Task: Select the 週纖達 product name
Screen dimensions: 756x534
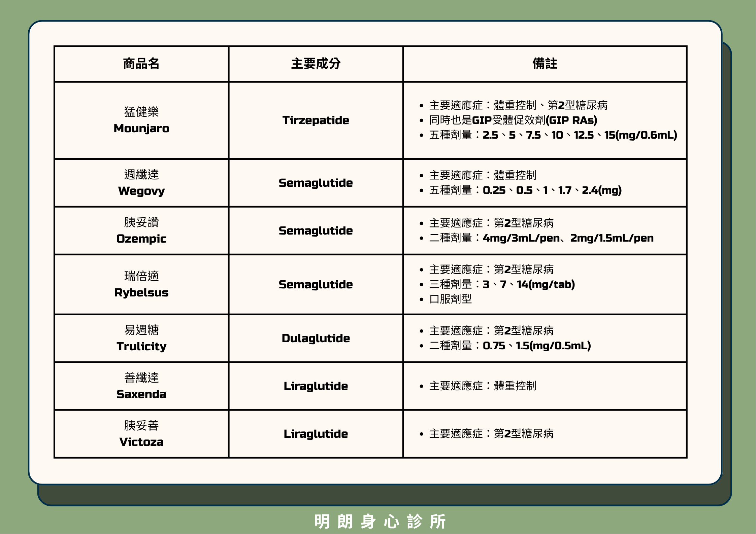Action: 141,174
